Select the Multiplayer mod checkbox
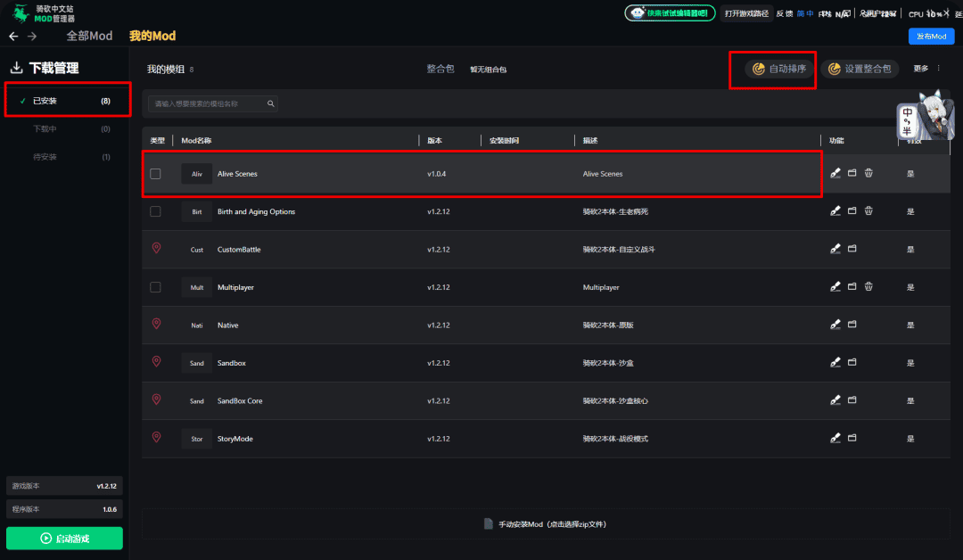This screenshot has width=963, height=560. pyautogui.click(x=156, y=287)
